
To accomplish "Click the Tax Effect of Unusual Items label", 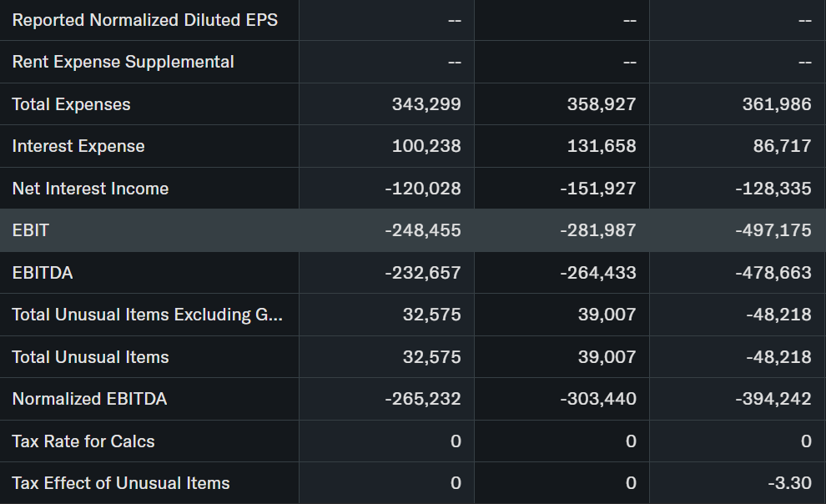I will tap(121, 483).
